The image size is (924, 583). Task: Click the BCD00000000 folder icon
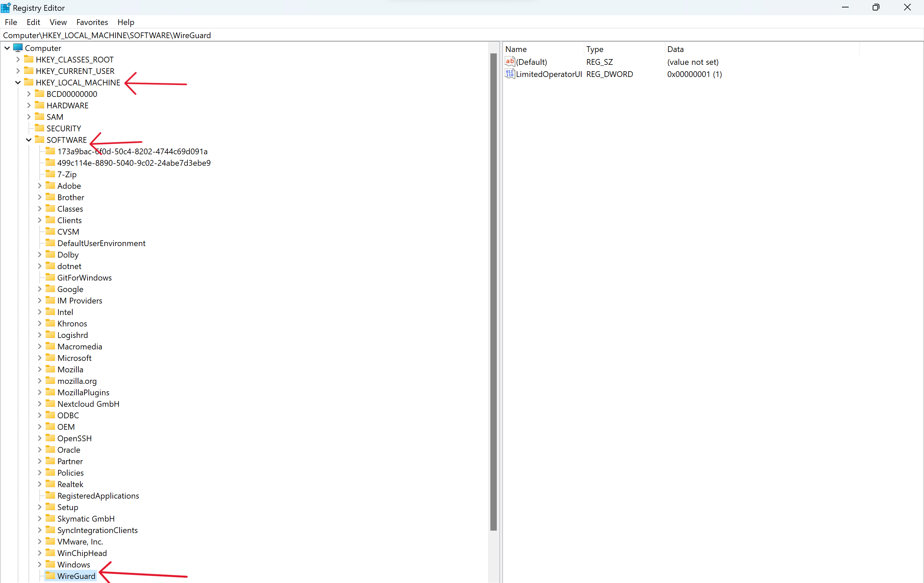40,94
